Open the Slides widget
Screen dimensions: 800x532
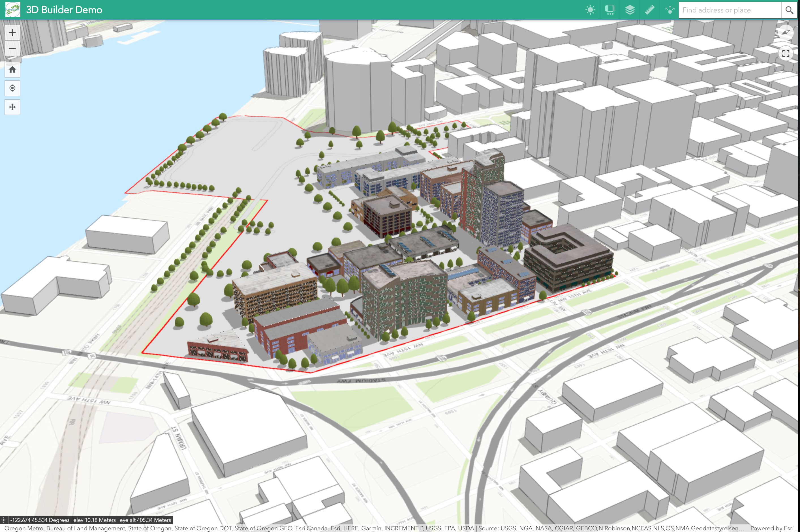610,10
